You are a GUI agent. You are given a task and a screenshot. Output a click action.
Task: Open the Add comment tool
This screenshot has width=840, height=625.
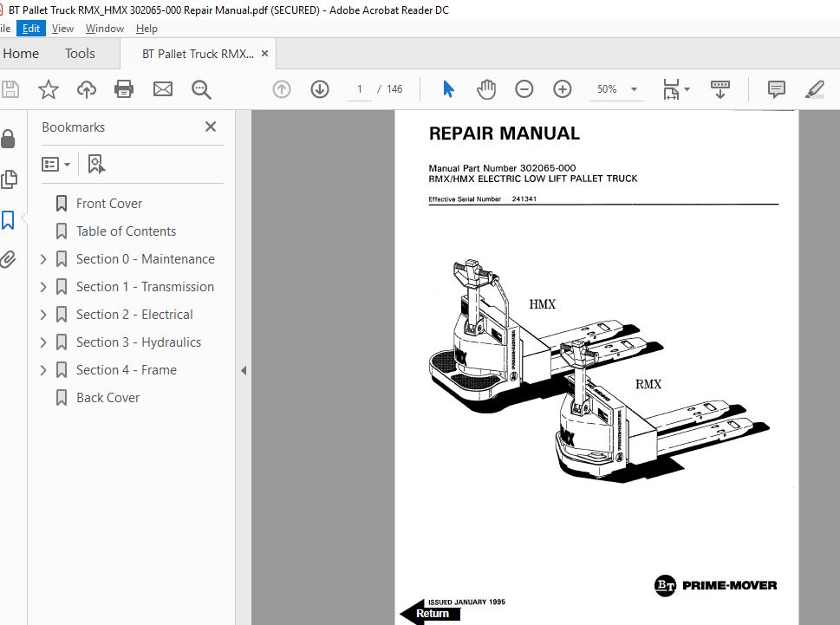tap(776, 89)
